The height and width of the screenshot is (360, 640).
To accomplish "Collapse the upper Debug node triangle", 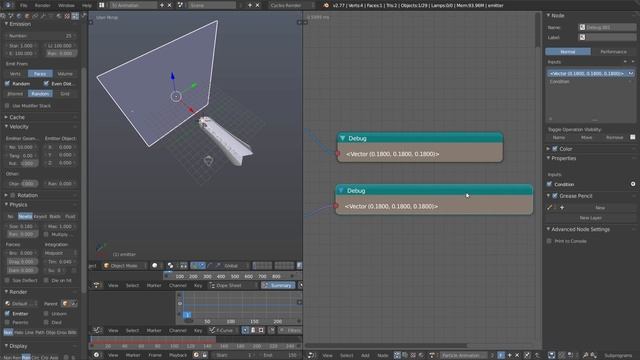I will click(342, 138).
